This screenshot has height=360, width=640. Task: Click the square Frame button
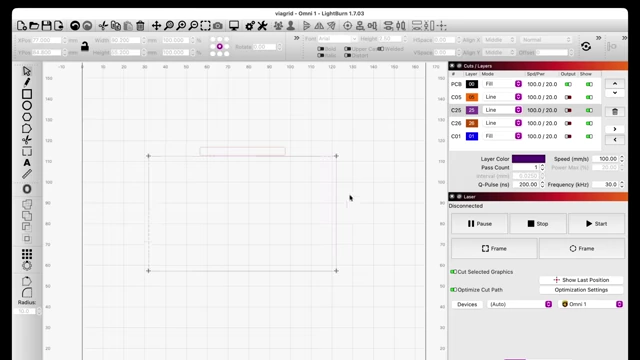[x=494, y=249]
